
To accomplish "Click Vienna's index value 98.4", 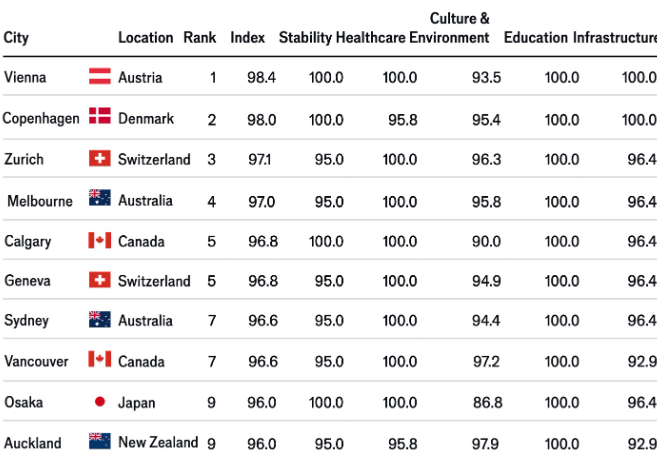I will tap(261, 78).
